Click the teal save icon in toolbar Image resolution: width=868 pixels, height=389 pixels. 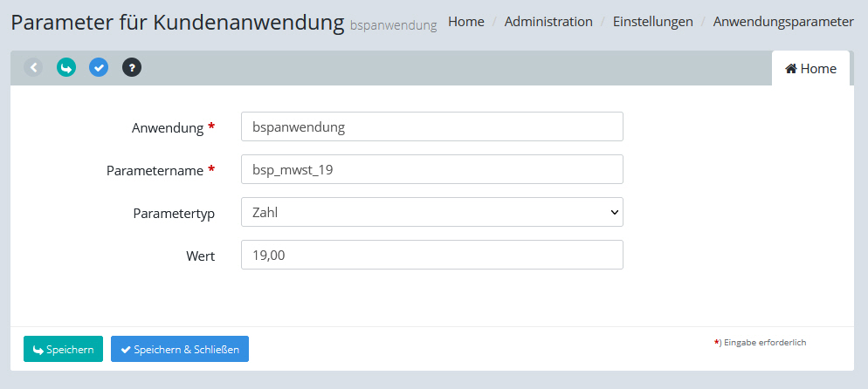[66, 67]
